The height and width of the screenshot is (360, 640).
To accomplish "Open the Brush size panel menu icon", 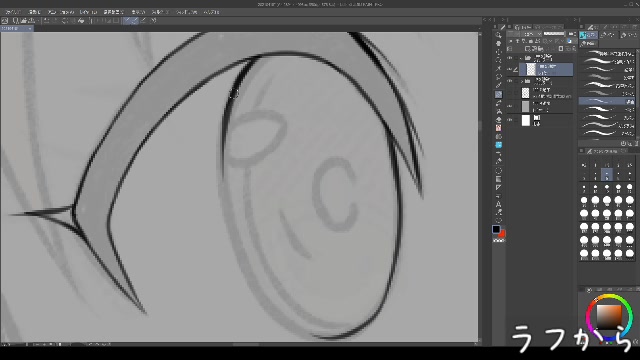I will coord(582,151).
